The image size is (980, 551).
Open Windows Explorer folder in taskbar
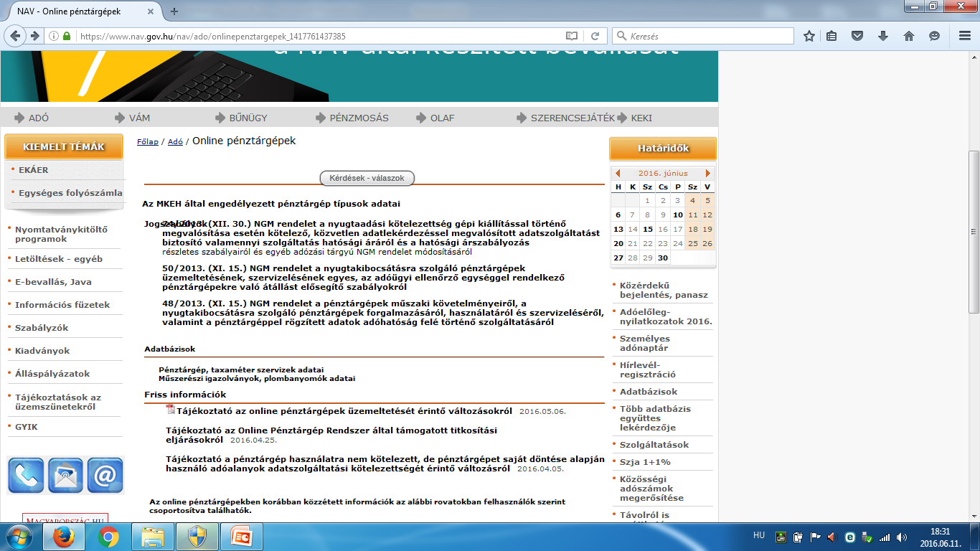tap(153, 537)
